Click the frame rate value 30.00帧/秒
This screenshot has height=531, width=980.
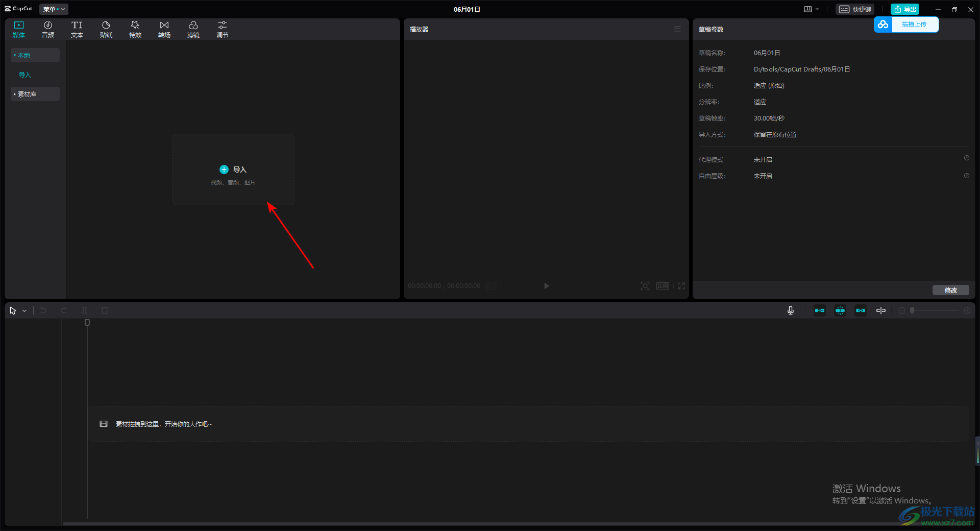click(769, 118)
